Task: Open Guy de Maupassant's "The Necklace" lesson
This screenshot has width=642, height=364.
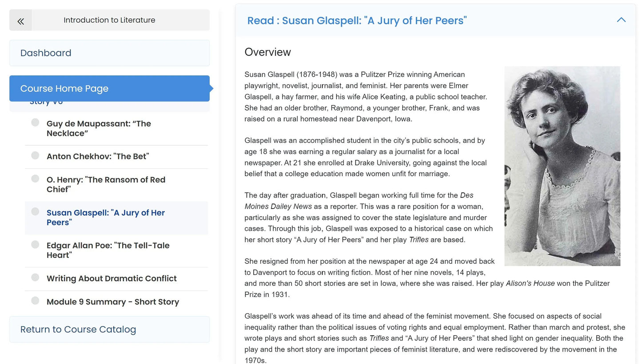Action: [99, 128]
